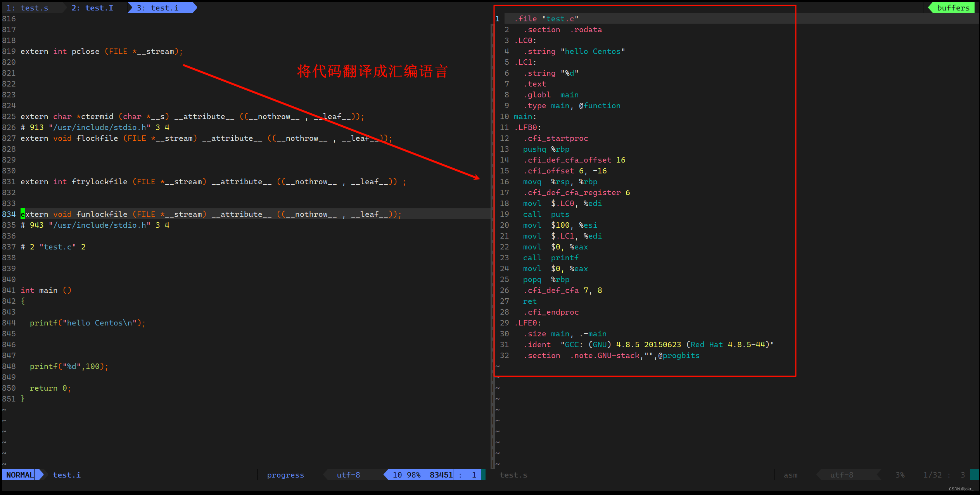Click '.type main, @function' line
Screen dimensions: 980x495
(x=572, y=106)
